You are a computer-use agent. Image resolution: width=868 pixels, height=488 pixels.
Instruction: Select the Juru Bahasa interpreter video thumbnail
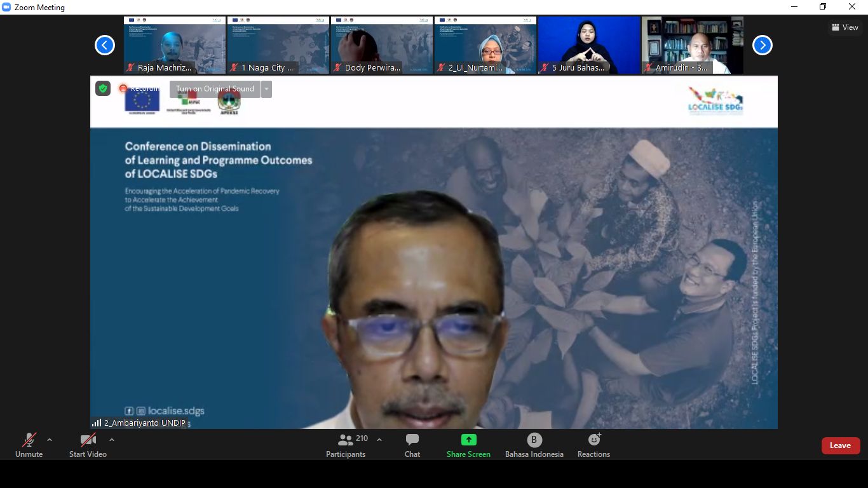click(x=589, y=45)
